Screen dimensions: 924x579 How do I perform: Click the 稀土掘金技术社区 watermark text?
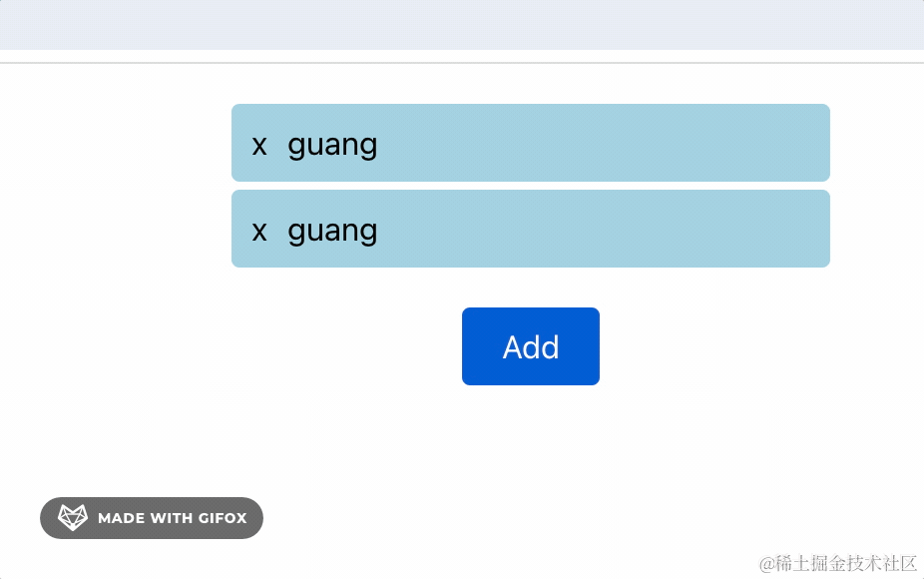coord(846,564)
